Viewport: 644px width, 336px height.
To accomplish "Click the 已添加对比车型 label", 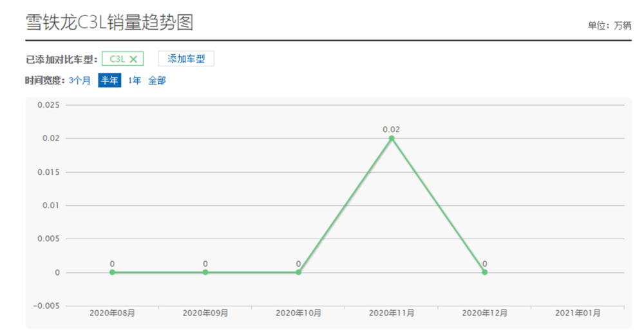I will (62, 59).
